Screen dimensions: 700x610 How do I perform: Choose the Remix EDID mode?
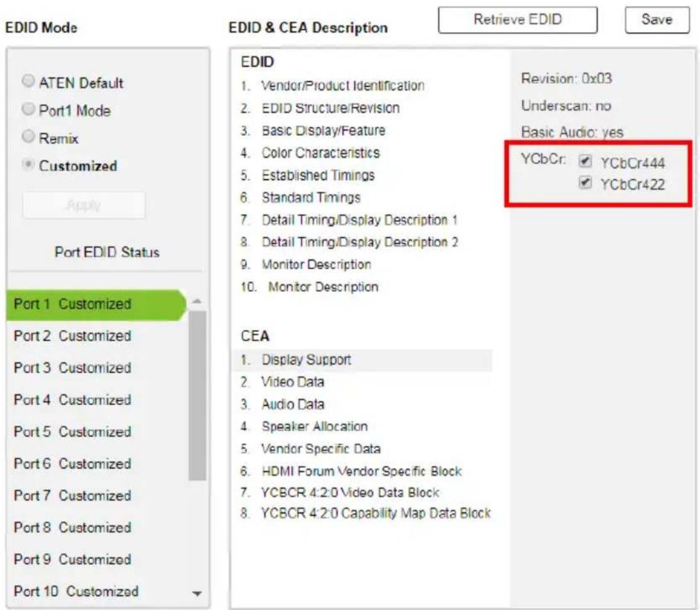(x=28, y=136)
